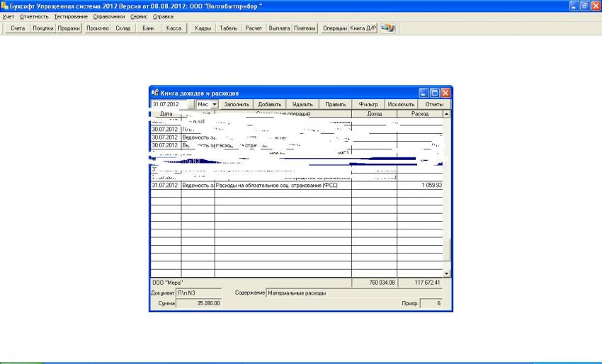Click the Книга доходов и расходов title icon
This screenshot has height=364, width=602.
tap(154, 93)
